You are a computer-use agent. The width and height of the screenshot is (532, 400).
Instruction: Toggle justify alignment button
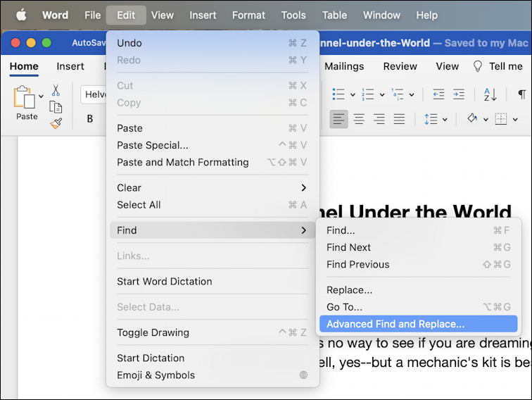pos(399,119)
